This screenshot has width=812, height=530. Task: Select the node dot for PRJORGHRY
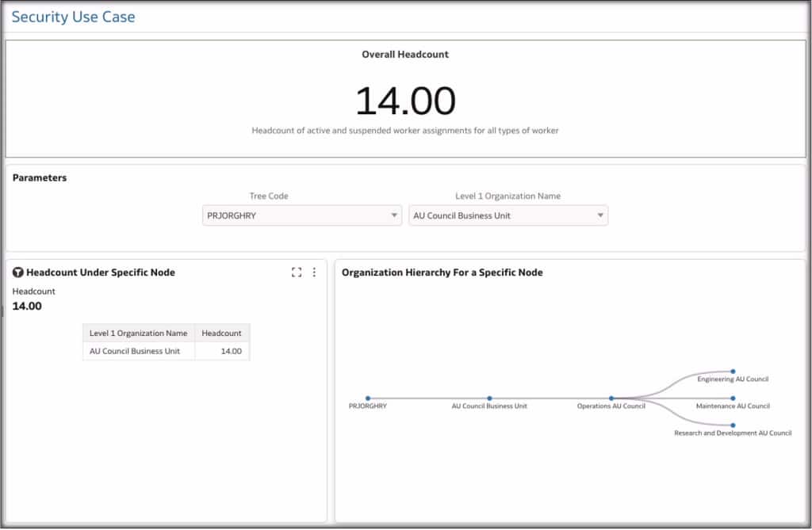tap(366, 398)
